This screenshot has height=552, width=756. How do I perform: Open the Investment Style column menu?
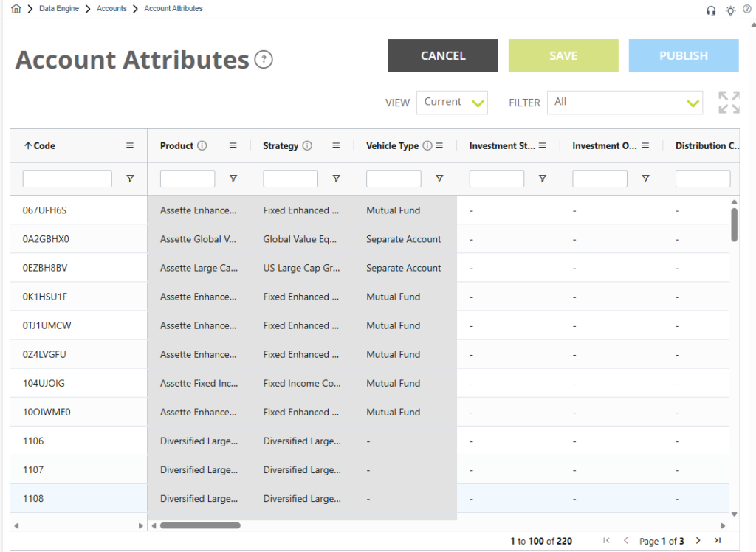tap(542, 146)
